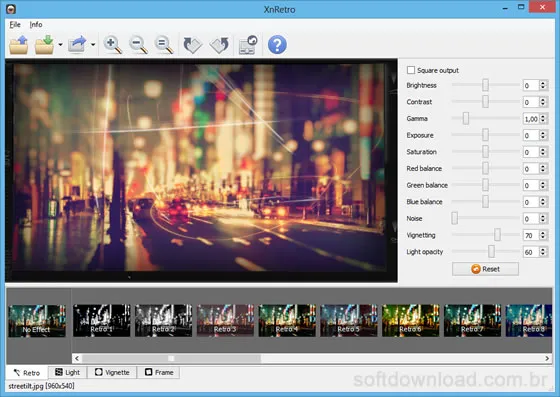The height and width of the screenshot is (397, 560).
Task: Open the Info menu
Action: click(36, 25)
